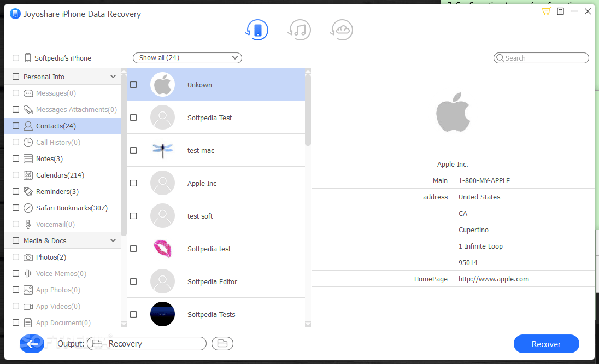Click the iPhone device icon
Viewport: 599px width, 364px height.
(x=27, y=58)
